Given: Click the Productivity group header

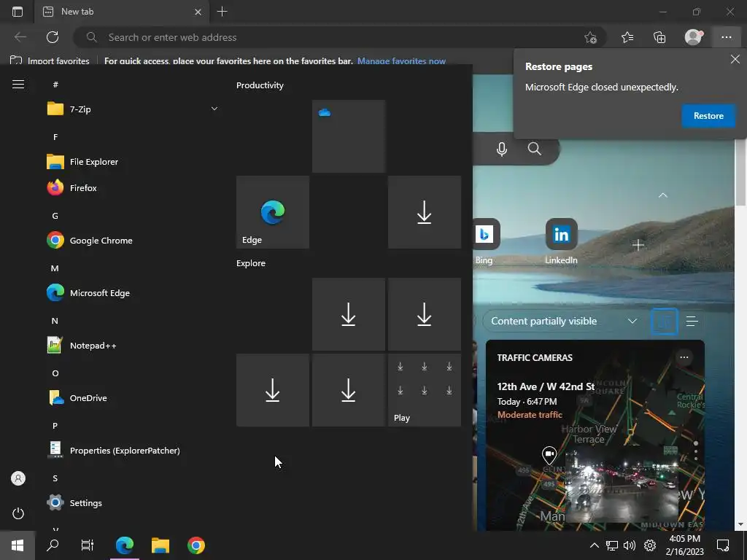Looking at the screenshot, I should [x=260, y=85].
